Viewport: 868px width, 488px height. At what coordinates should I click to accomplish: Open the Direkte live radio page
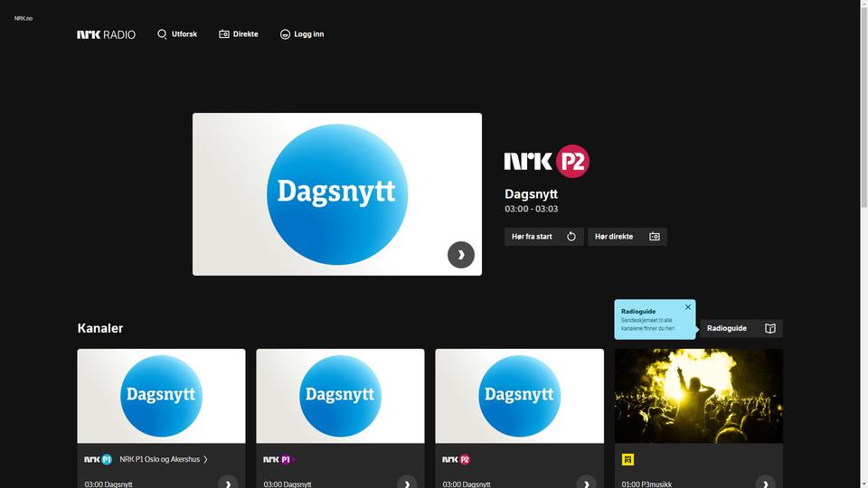click(x=239, y=34)
